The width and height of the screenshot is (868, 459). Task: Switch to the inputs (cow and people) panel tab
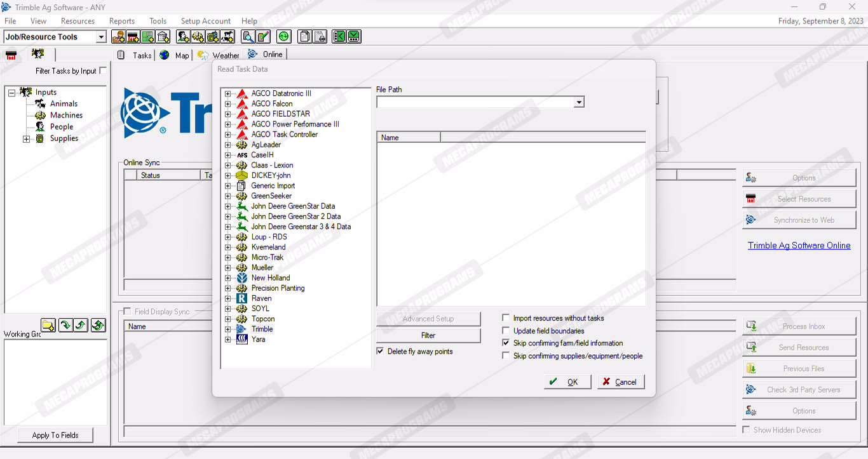pyautogui.click(x=38, y=54)
